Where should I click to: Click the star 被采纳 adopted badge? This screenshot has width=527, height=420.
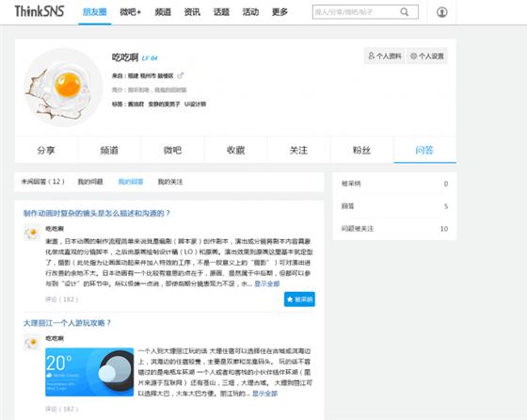tap(299, 299)
